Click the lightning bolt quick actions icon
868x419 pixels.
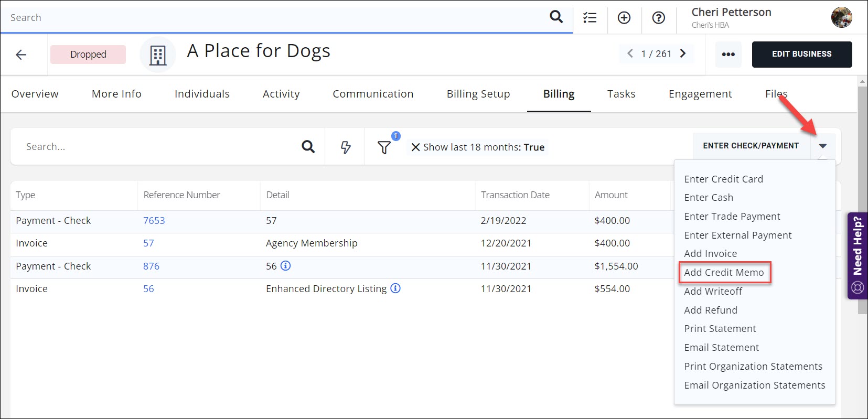(345, 147)
